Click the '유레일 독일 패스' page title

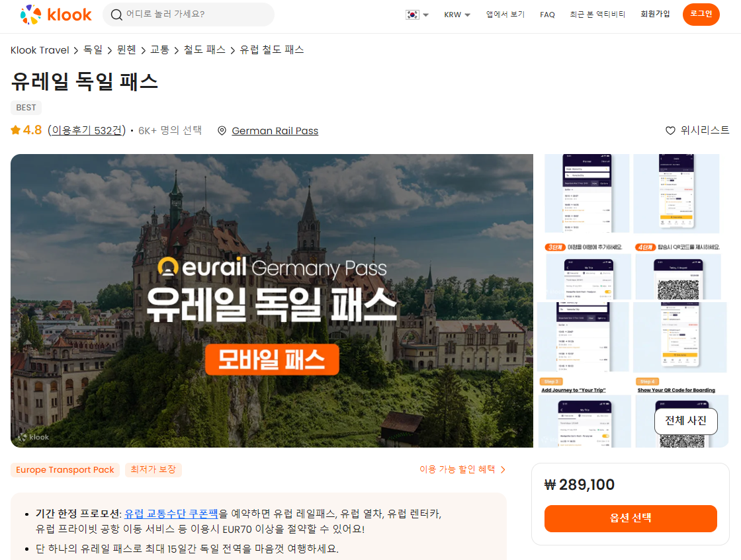click(x=84, y=81)
